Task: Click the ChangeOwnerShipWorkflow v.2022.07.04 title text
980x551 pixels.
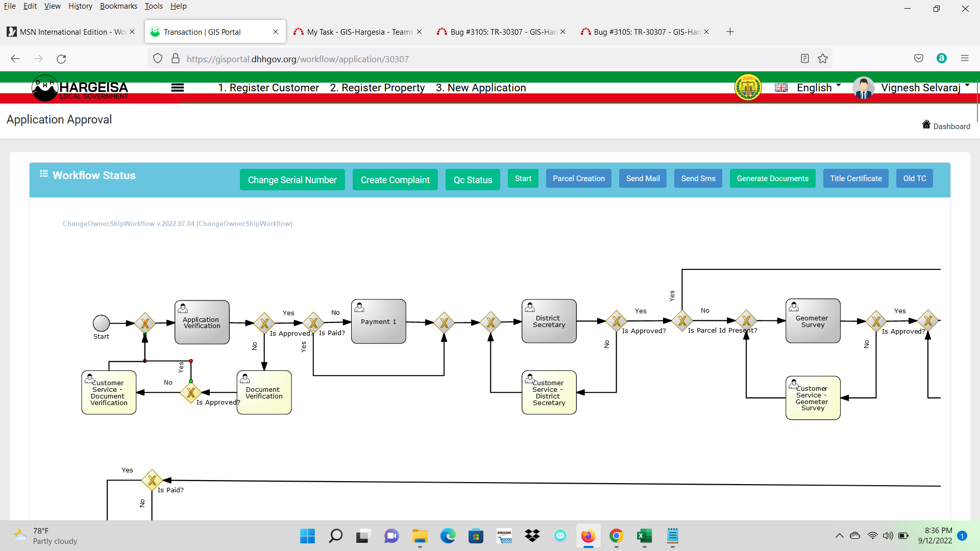Action: click(177, 223)
